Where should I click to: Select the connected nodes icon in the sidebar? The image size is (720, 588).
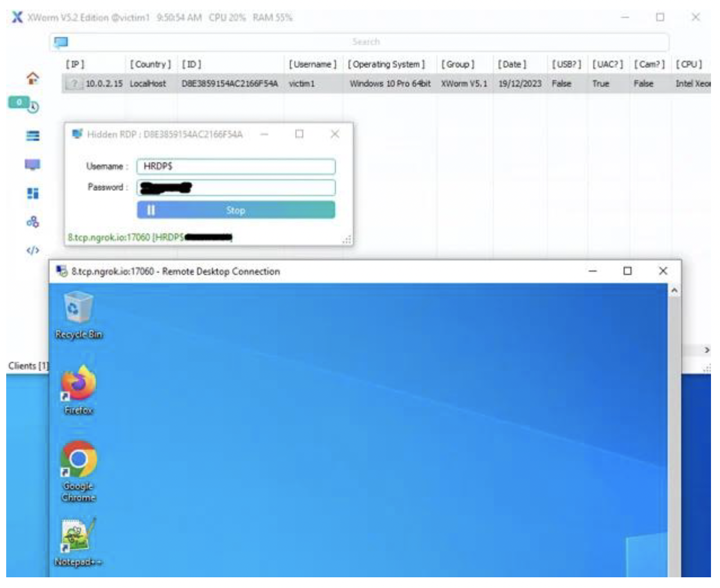pyautogui.click(x=33, y=221)
